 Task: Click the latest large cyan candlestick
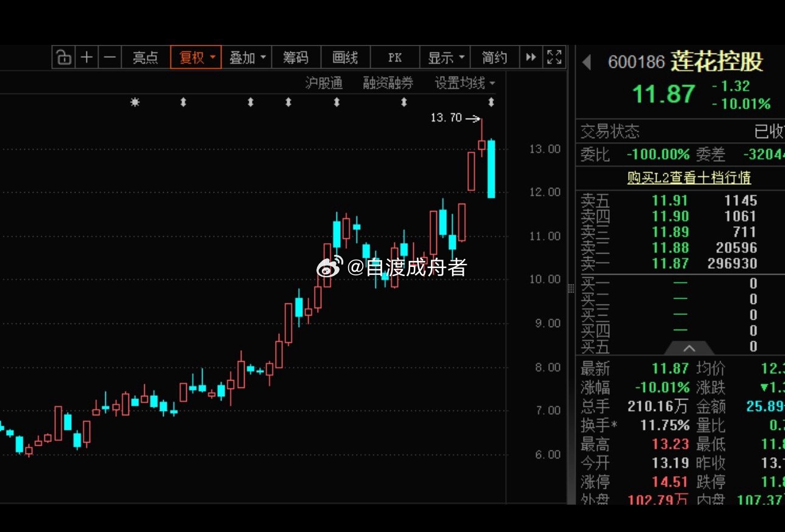[x=491, y=169]
